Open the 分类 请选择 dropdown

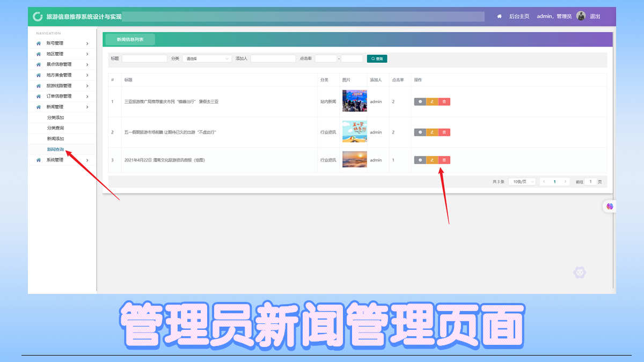point(207,58)
